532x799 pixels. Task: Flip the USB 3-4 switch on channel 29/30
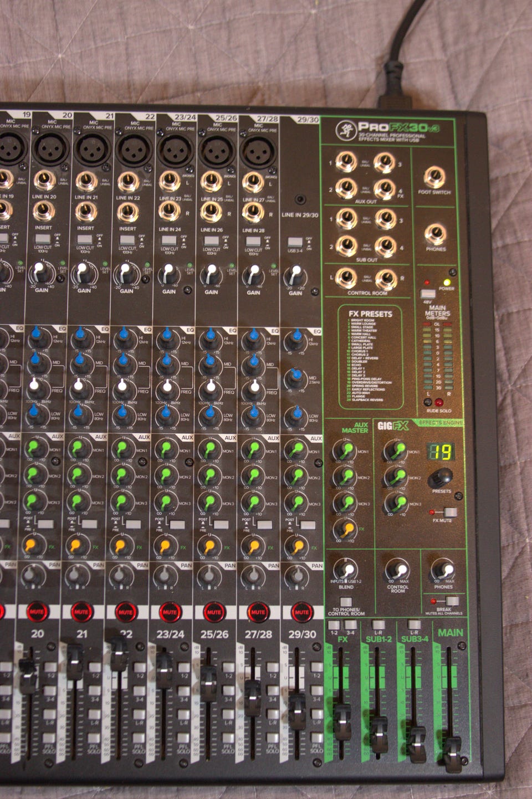coord(295,242)
